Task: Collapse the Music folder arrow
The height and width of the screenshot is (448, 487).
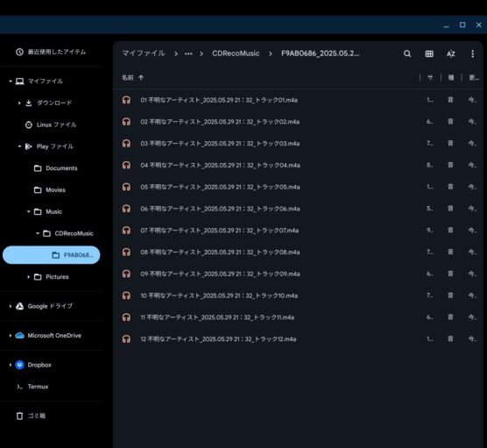Action: click(x=29, y=211)
